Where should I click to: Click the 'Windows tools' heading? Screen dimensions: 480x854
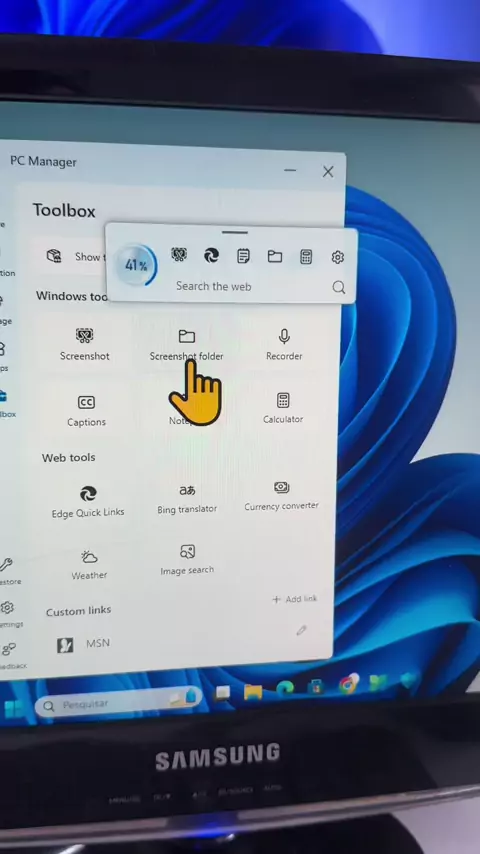pos(71,296)
